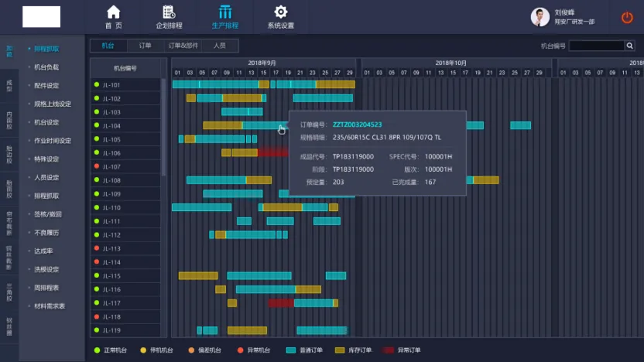Select the 生产排程 production schedule icon

[x=225, y=12]
